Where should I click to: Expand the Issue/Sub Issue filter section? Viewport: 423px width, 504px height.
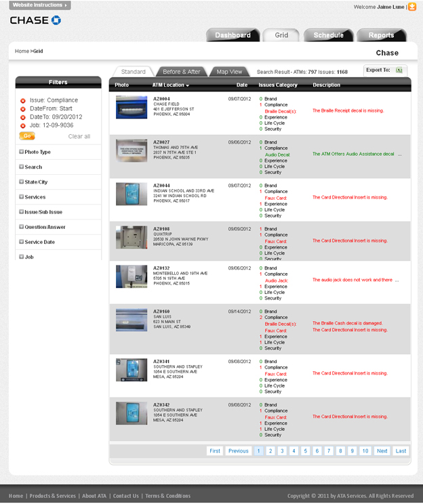(21, 212)
